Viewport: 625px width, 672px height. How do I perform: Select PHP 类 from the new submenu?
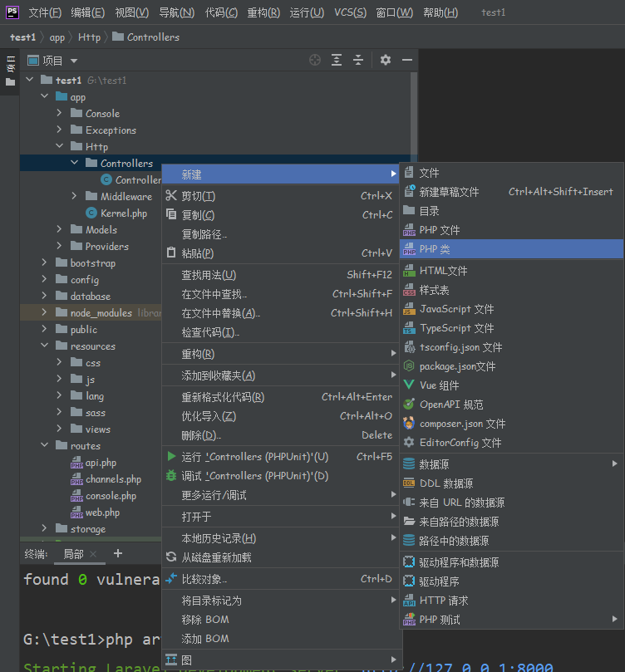(x=511, y=249)
